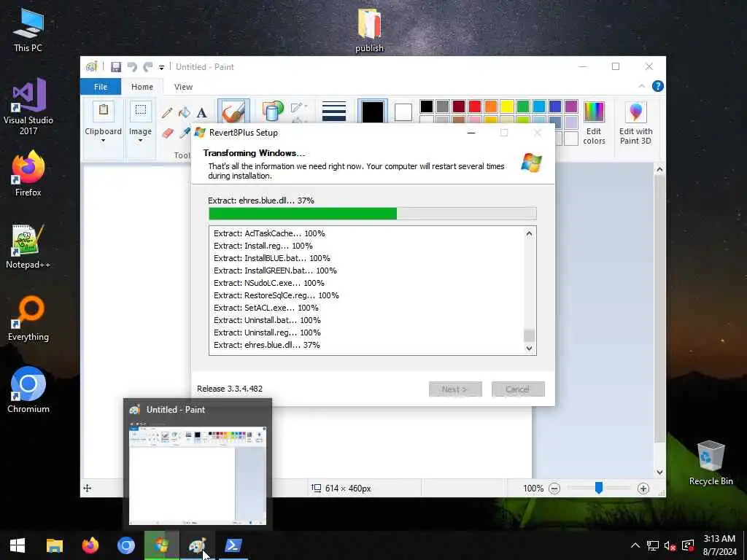The height and width of the screenshot is (560, 747).
Task: Click the network tray icon
Action: coord(653,545)
